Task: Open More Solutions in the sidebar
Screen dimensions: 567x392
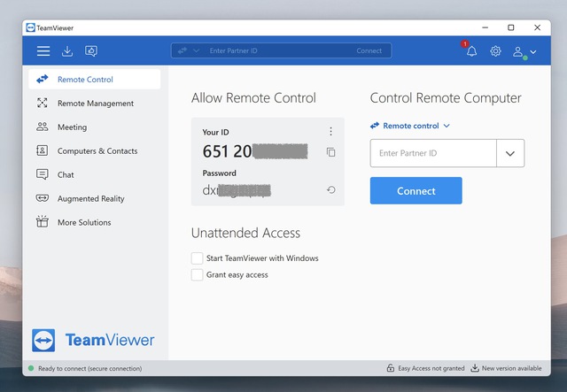Action: [95, 223]
